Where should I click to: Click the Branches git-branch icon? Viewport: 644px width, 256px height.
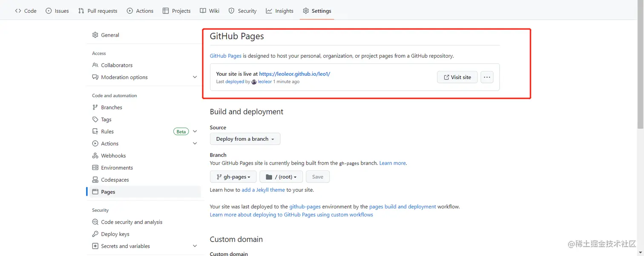[x=95, y=107]
